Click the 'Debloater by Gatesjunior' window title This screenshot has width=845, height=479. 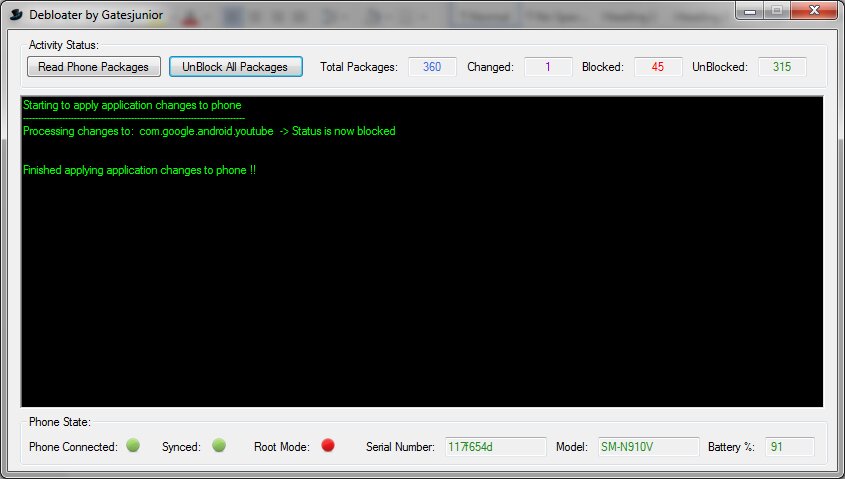coord(96,15)
